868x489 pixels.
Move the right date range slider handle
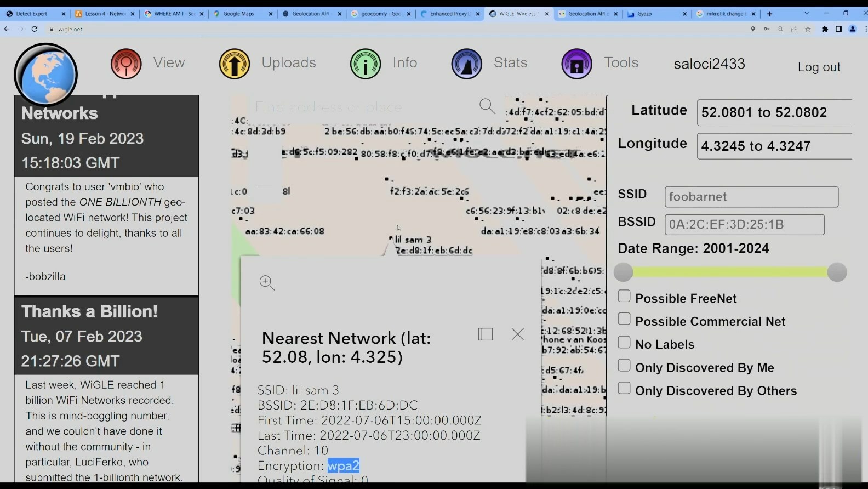(x=837, y=272)
